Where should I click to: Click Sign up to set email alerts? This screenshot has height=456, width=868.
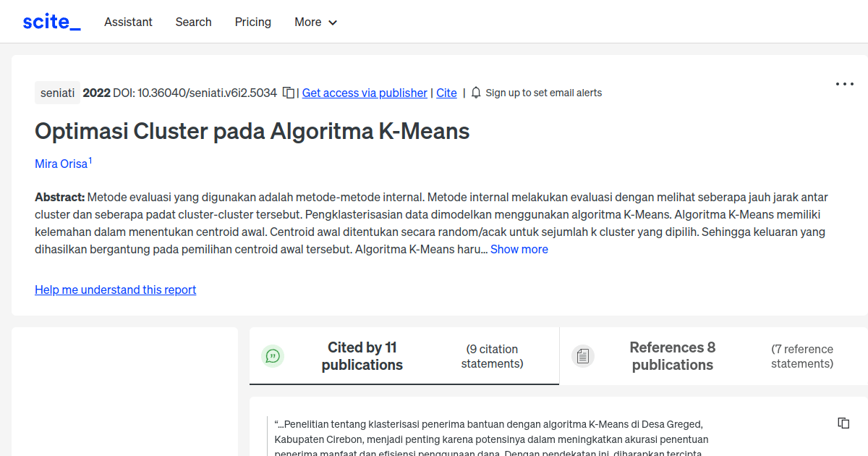pos(544,93)
